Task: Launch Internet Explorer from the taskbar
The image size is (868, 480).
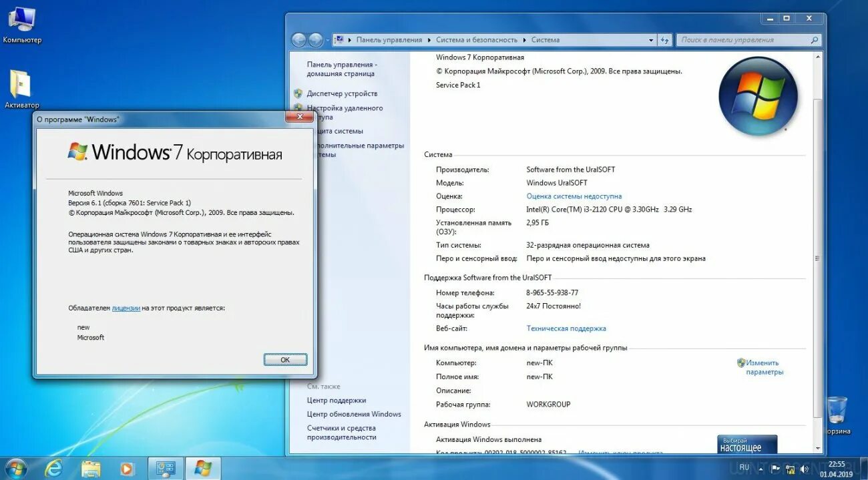Action: tap(54, 468)
